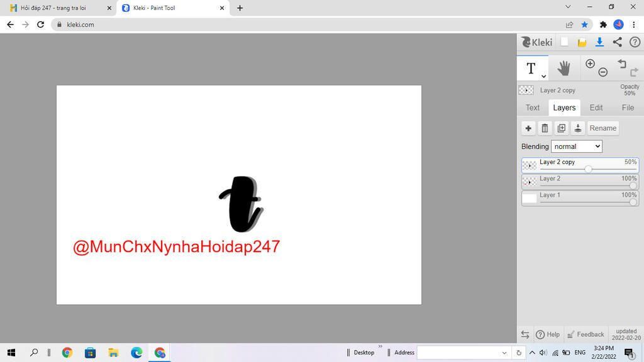The image size is (644, 362).
Task: Open Microsoft Edge from taskbar
Action: point(136,352)
